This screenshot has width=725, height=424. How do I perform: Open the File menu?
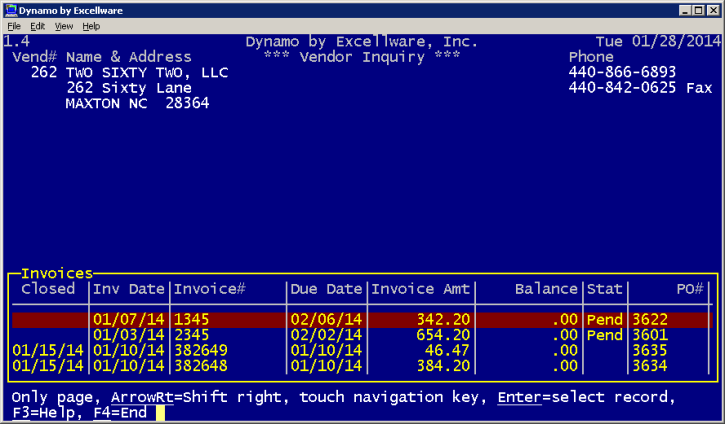coord(14,26)
